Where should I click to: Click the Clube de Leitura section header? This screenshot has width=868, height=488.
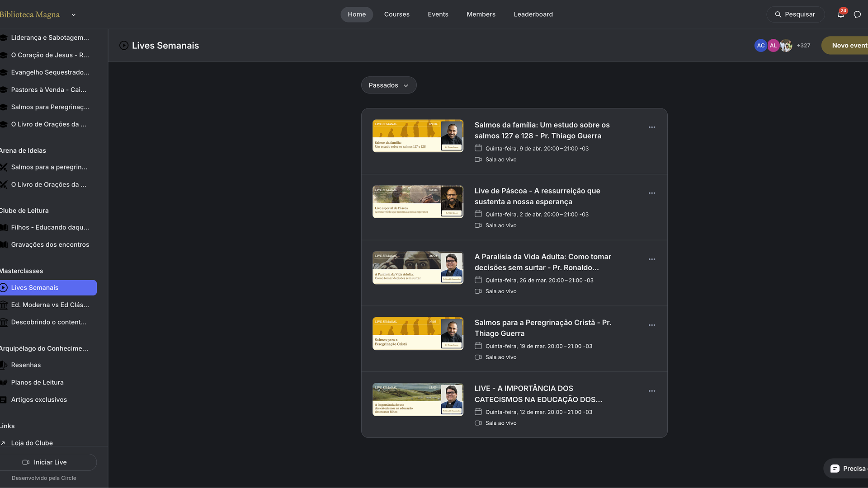(24, 211)
